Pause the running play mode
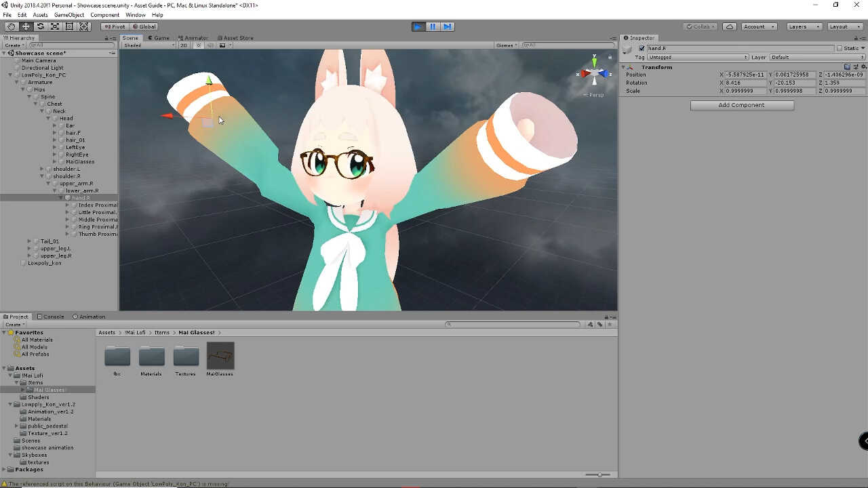868x488 pixels. (x=433, y=26)
